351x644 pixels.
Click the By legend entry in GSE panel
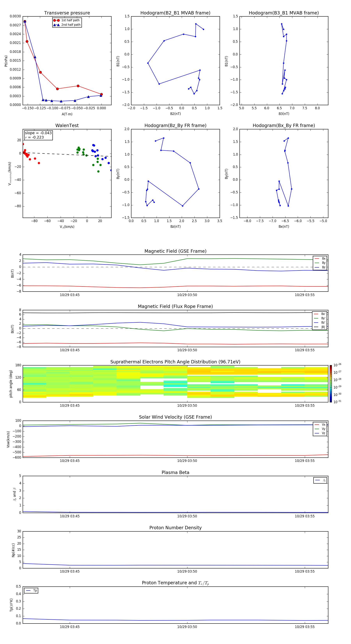[x=320, y=263]
